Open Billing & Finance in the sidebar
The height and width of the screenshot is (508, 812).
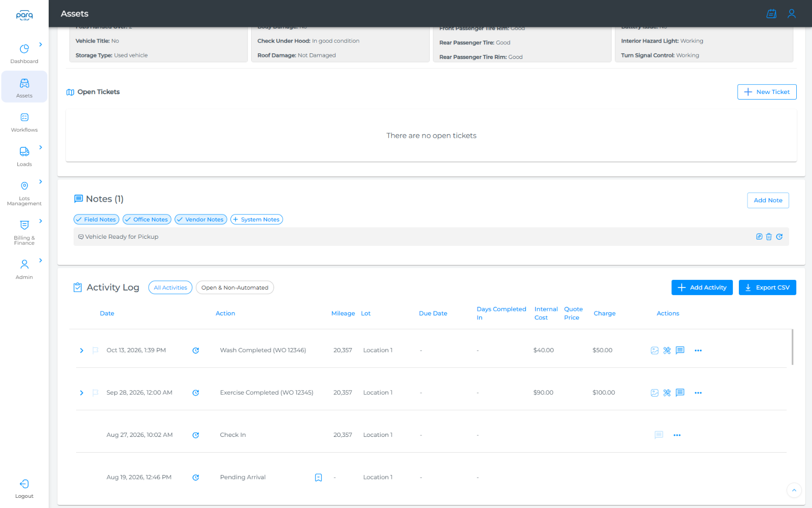(x=24, y=232)
